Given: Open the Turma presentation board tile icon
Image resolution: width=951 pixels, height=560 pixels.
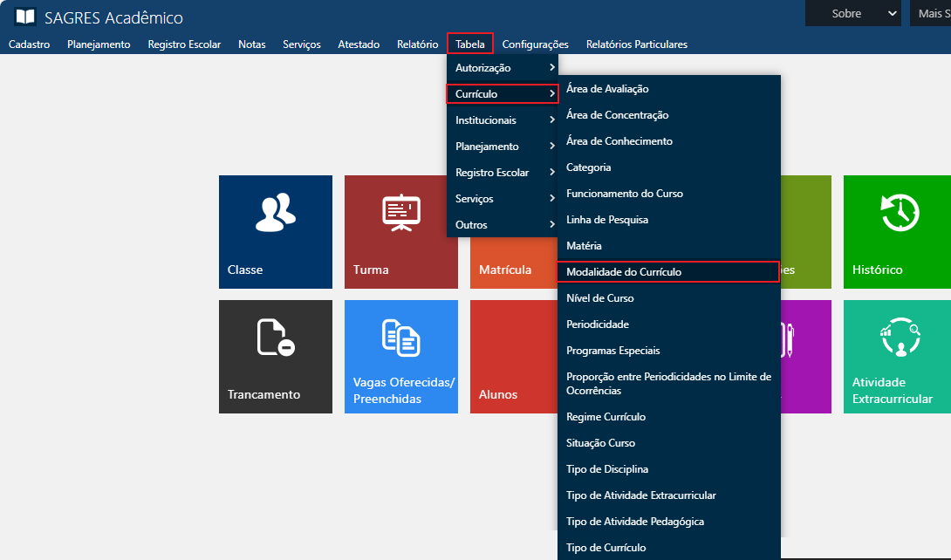Looking at the screenshot, I should coord(400,213).
